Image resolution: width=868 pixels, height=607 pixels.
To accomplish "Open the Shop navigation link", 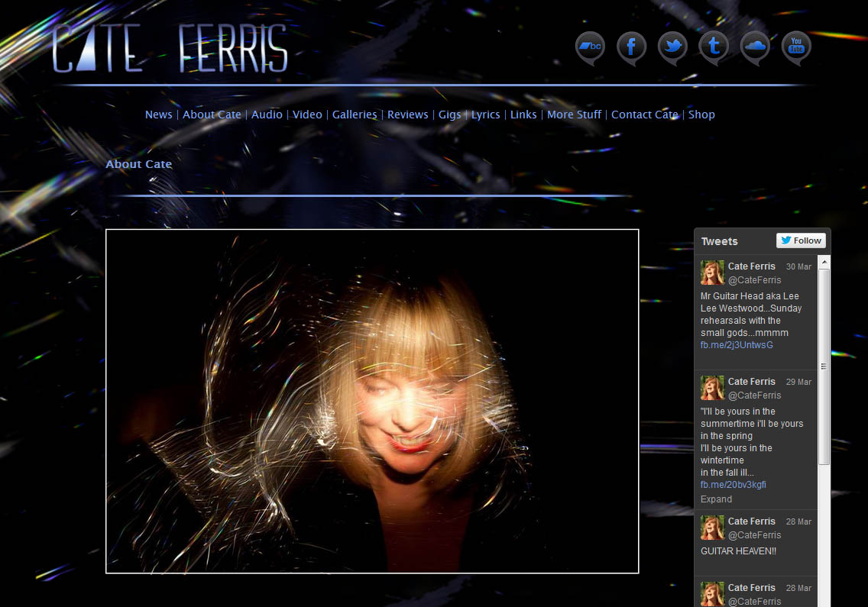I will 701,115.
